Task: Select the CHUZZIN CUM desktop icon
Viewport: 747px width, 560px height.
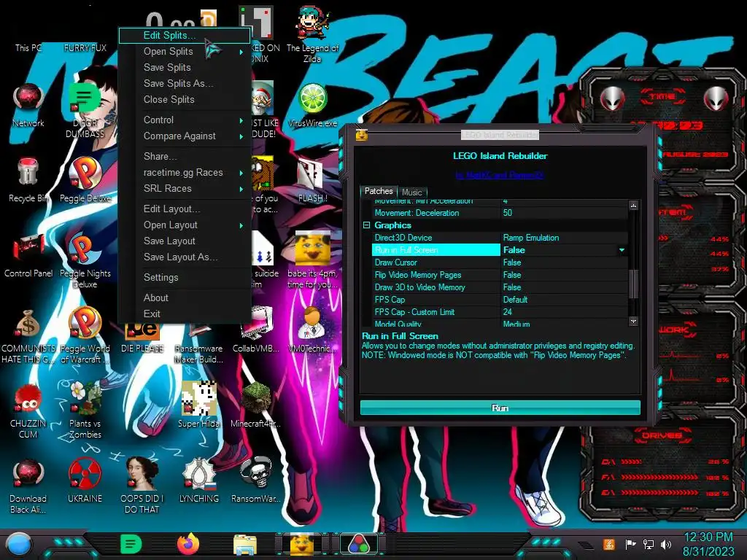Action: tap(28, 411)
